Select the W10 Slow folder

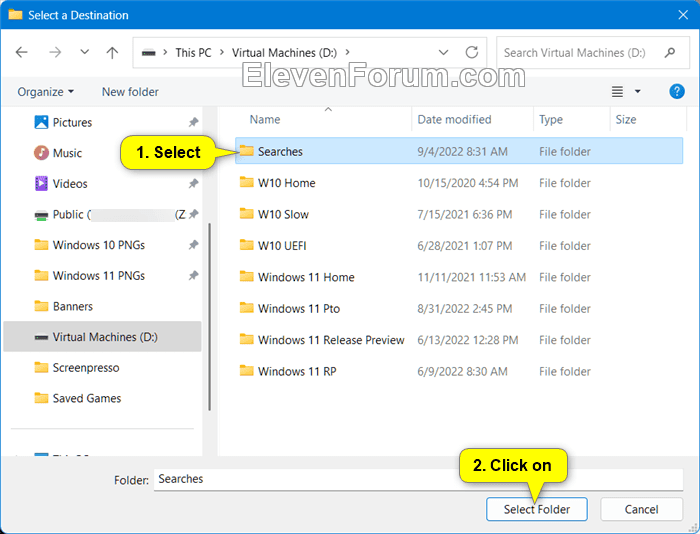[x=283, y=214]
